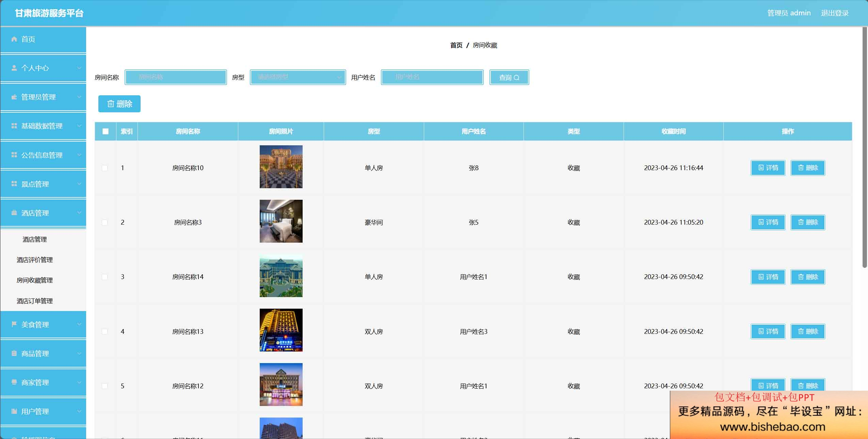Click the grid icon beside 景点管理

pos(14,184)
